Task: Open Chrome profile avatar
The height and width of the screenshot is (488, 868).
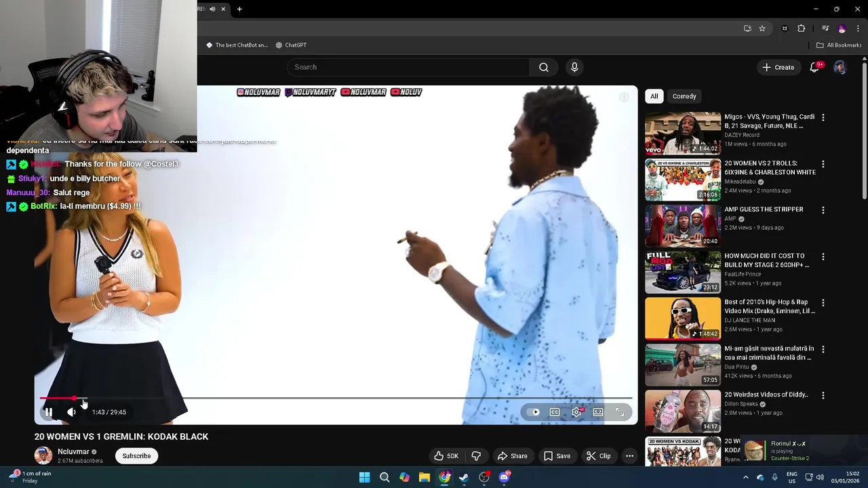Action: click(842, 28)
